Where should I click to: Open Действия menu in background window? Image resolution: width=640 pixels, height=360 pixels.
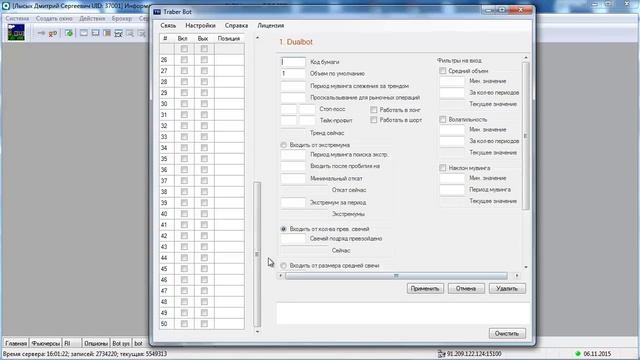point(92,18)
